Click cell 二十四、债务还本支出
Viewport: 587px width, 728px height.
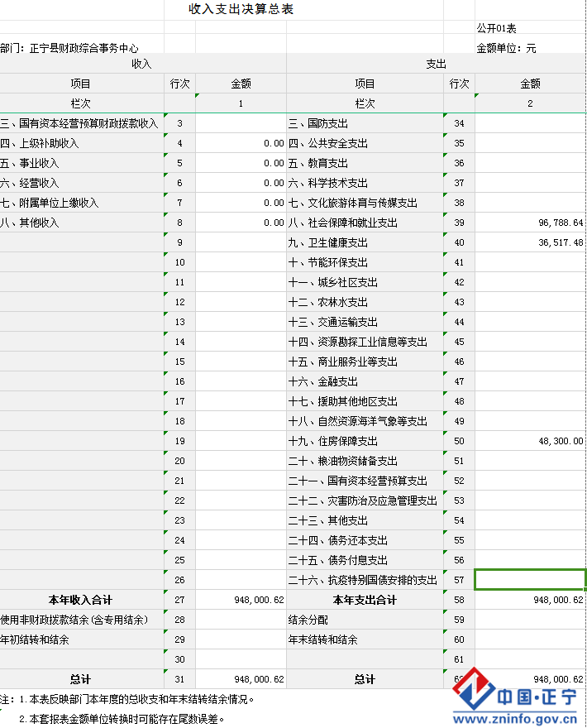(365, 540)
